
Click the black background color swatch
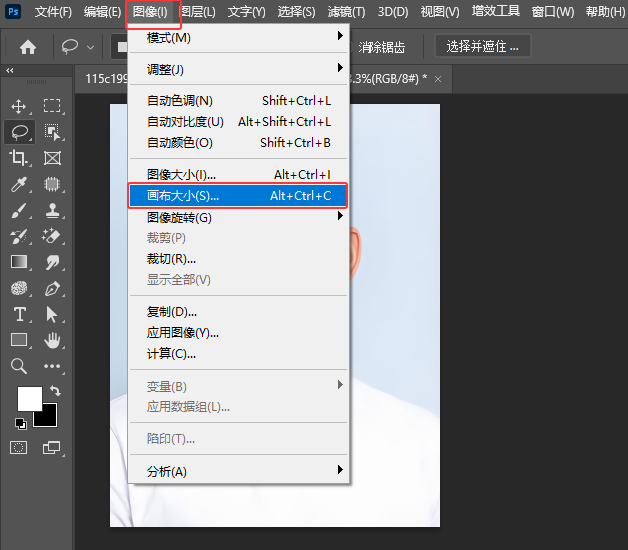pyautogui.click(x=48, y=418)
